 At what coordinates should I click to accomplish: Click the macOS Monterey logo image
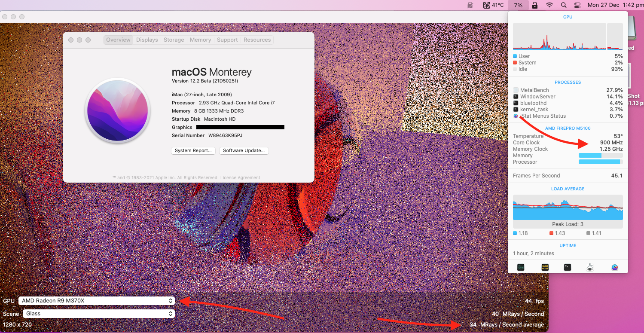pyautogui.click(x=117, y=110)
